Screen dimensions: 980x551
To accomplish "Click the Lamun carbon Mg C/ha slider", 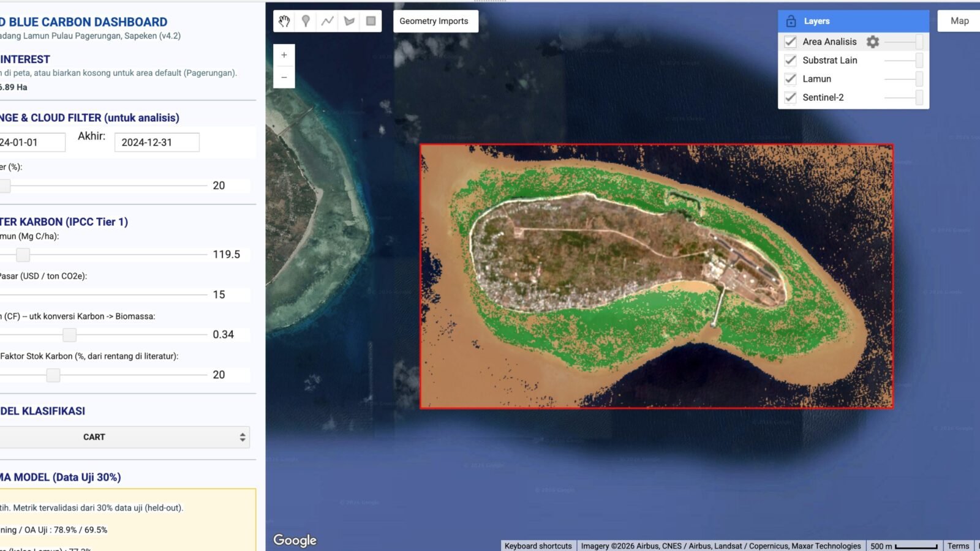I will click(x=104, y=254).
